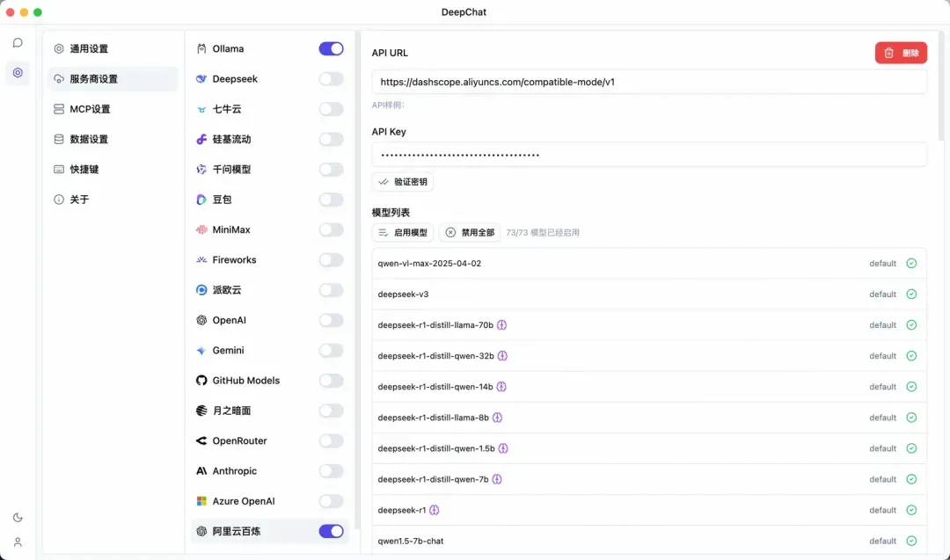Toggle dark mode moon icon
The width and height of the screenshot is (950, 560).
18,518
